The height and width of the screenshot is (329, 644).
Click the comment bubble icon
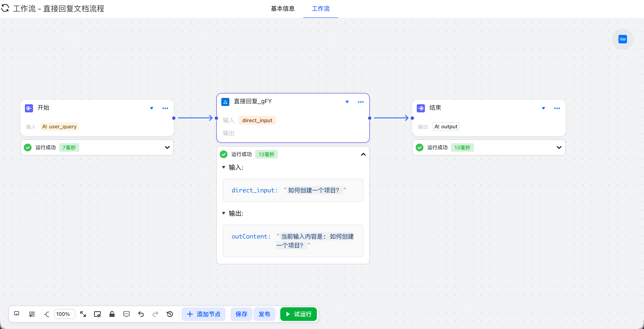126,314
